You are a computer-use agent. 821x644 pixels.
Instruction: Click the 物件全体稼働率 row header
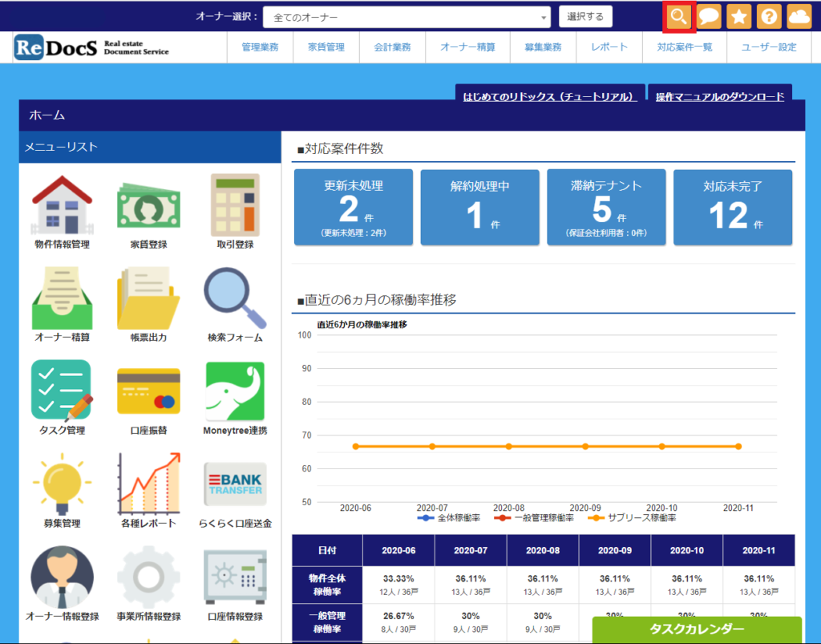[327, 585]
